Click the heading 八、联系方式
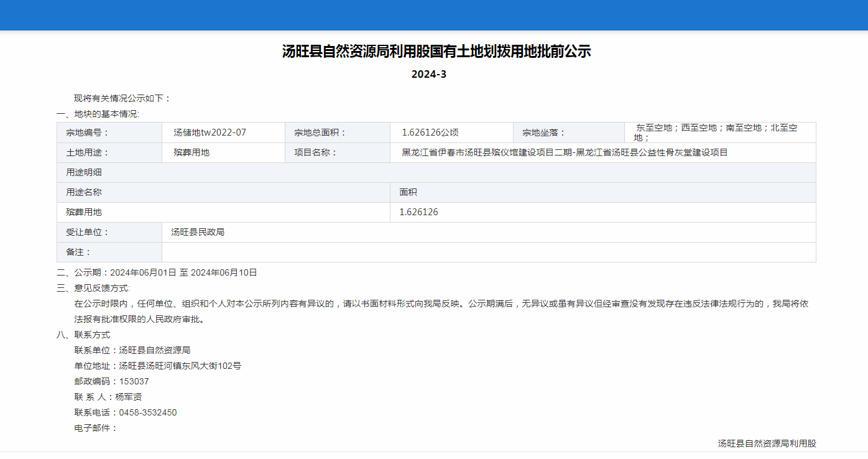 coord(83,335)
